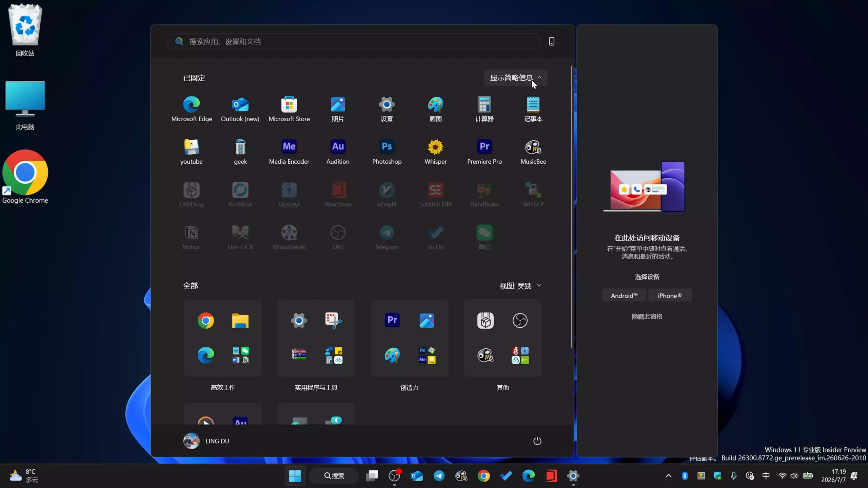Screen dimensions: 868x488
Task: Select the 回收站 recycle bin on desktop
Action: (x=25, y=30)
